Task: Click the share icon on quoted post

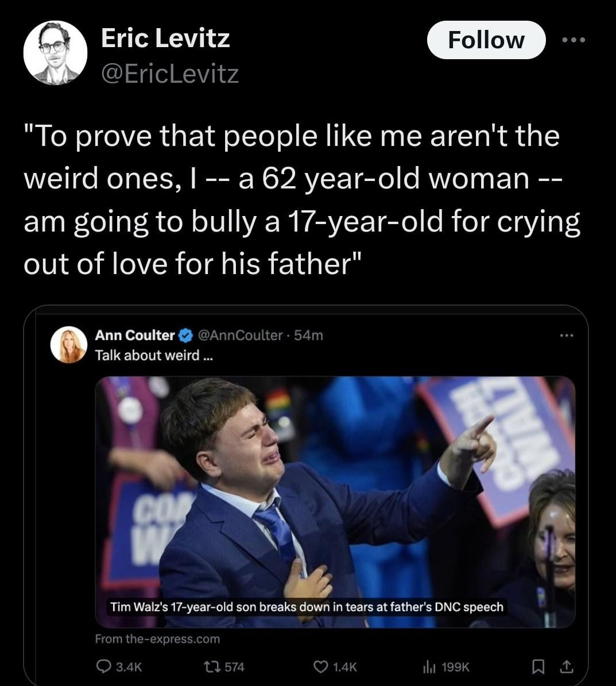Action: pyautogui.click(x=565, y=666)
